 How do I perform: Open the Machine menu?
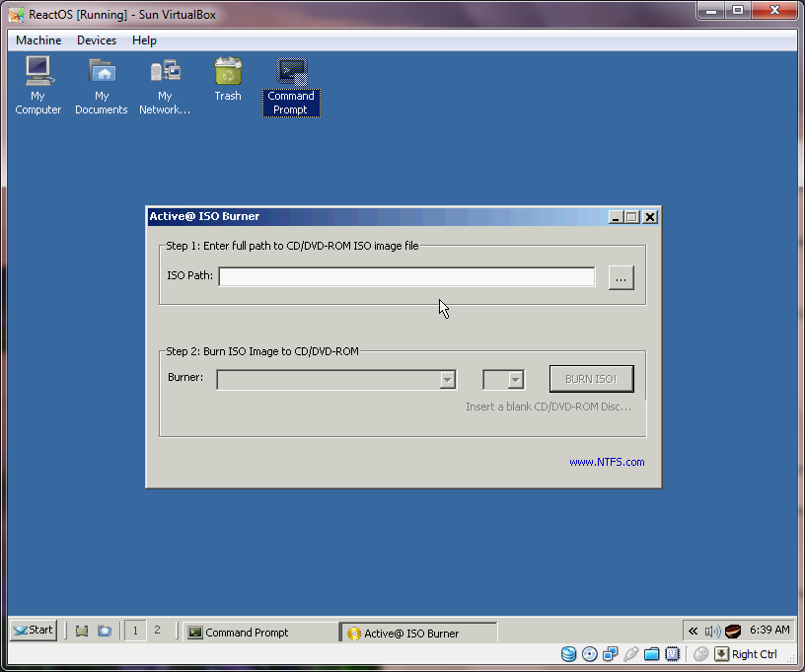(x=38, y=40)
